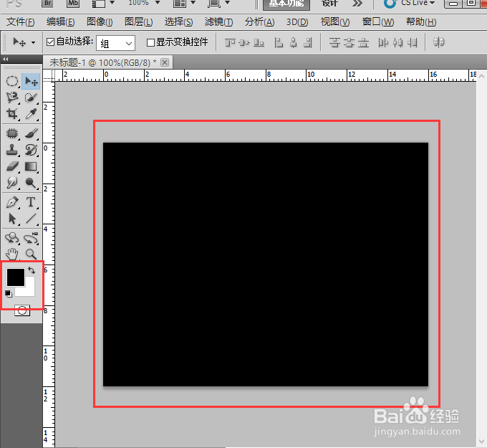The image size is (487, 448).
Task: Select the Horizontal Type tool
Action: coord(31,202)
